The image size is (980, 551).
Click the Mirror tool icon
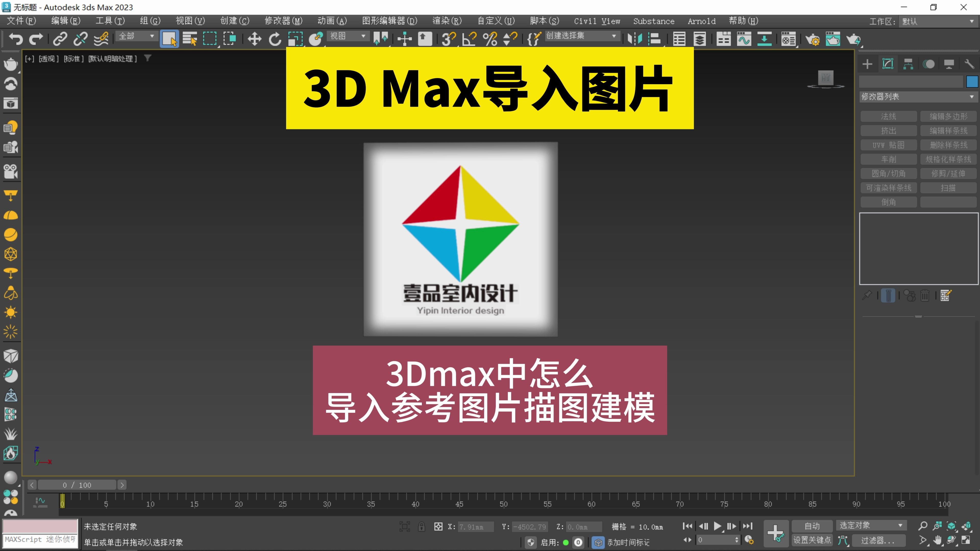pos(634,39)
